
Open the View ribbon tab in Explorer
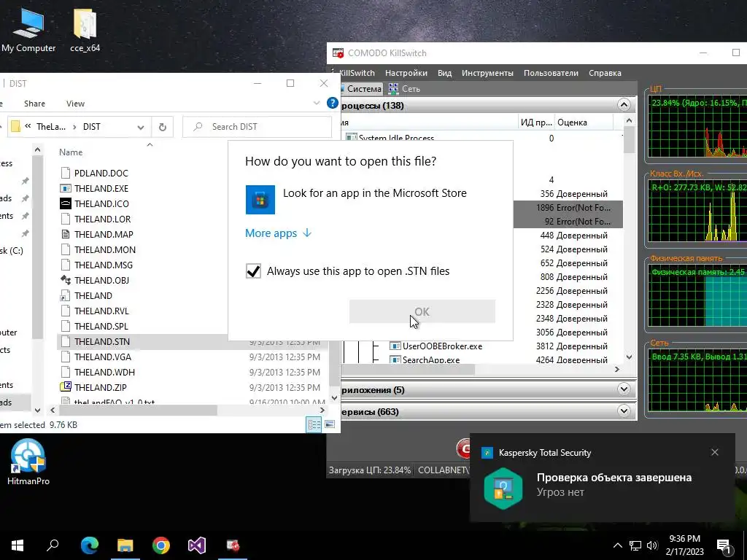75,104
